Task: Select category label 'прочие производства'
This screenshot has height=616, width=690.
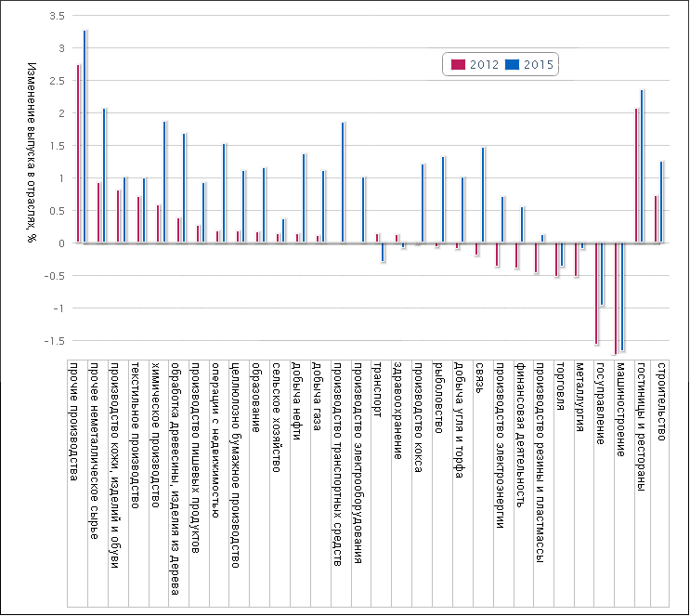Action: click(x=74, y=422)
